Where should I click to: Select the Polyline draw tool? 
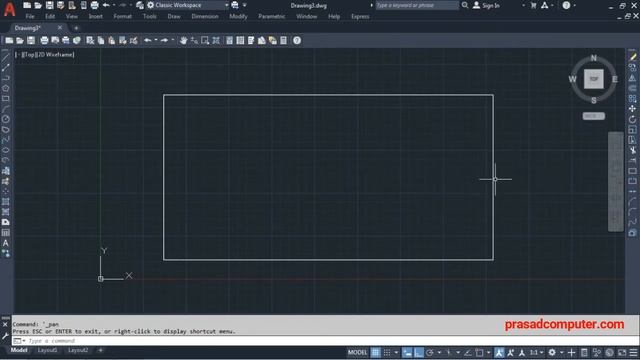[x=5, y=78]
